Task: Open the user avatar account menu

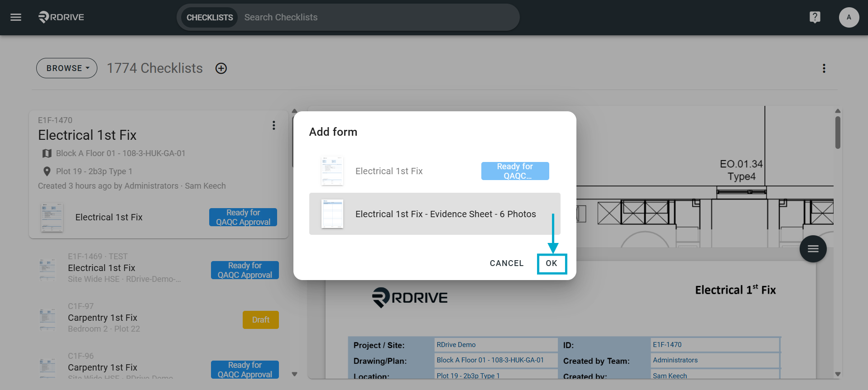Action: pos(849,17)
